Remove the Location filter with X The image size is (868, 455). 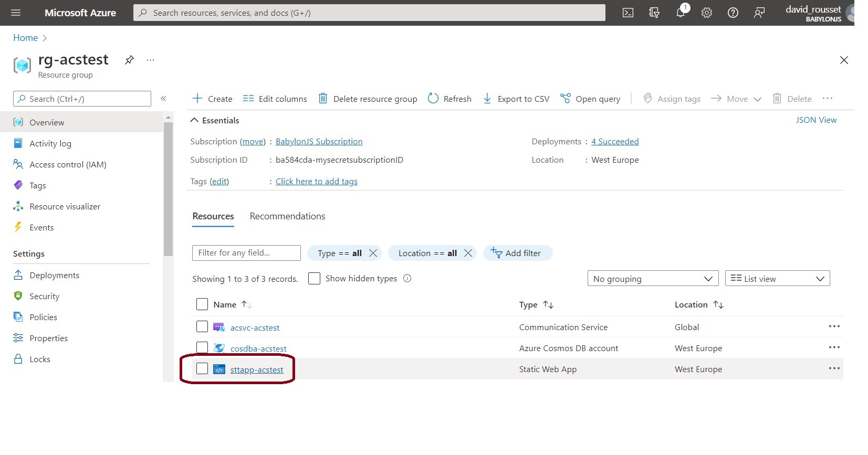468,253
